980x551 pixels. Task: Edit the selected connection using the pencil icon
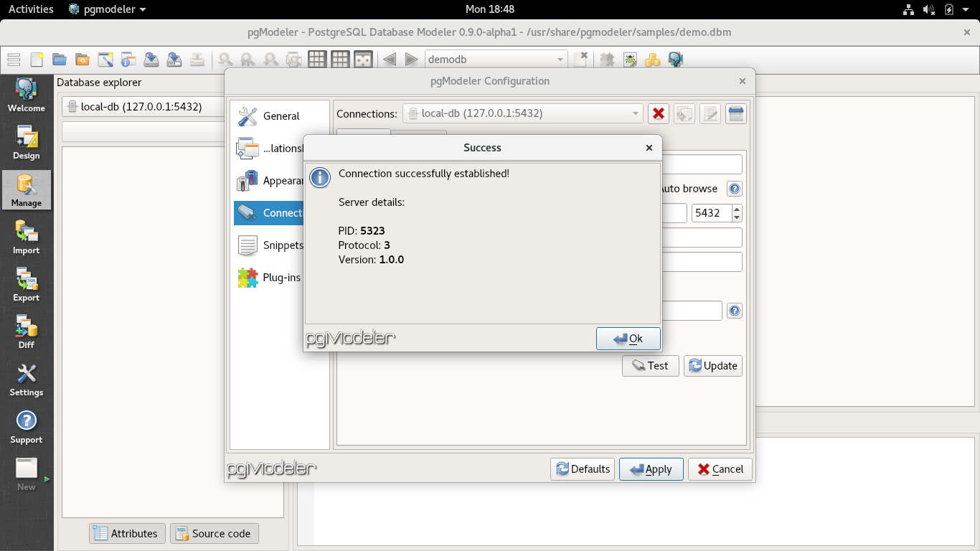click(710, 113)
